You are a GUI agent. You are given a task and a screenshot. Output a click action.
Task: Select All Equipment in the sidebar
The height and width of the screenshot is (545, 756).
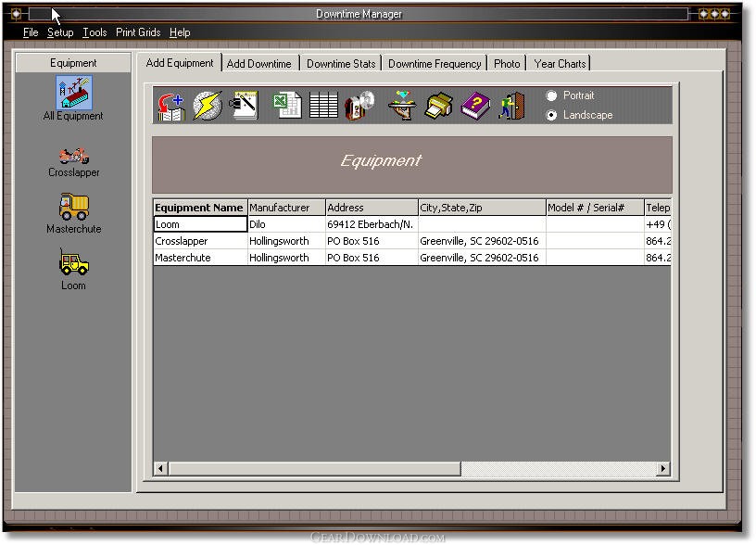(x=73, y=99)
